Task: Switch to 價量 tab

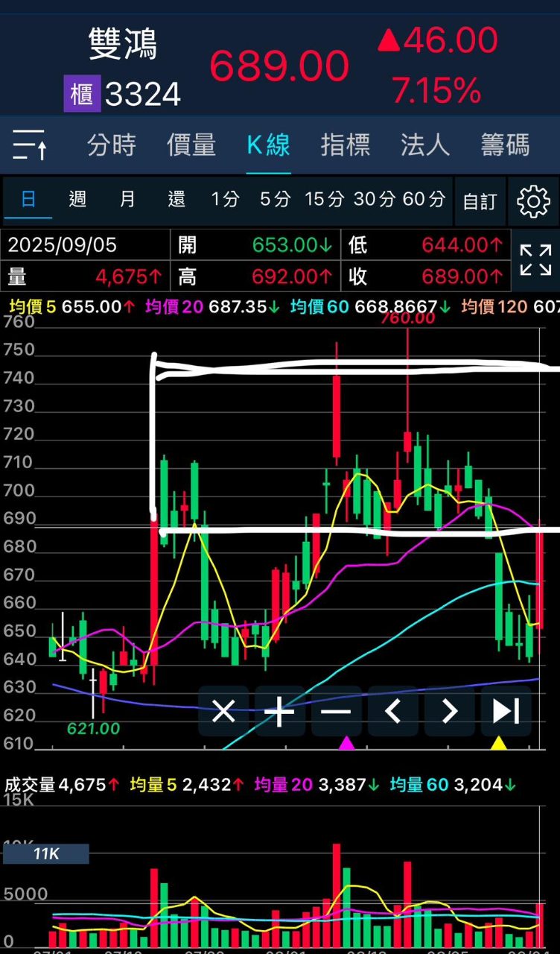Action: coord(191,145)
